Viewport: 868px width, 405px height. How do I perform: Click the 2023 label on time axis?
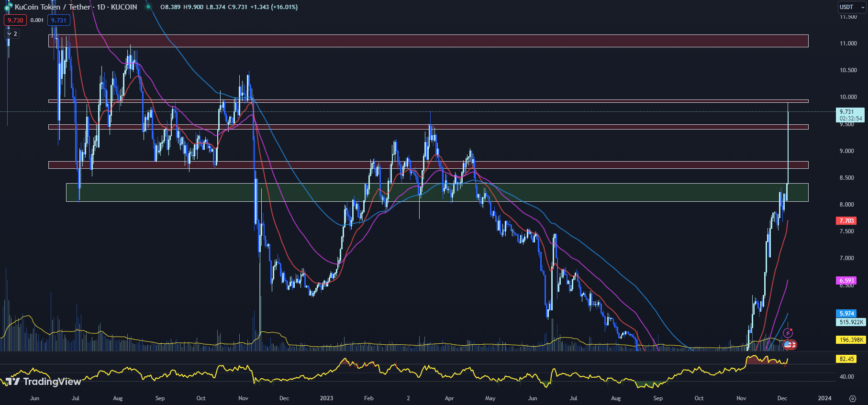[326, 398]
